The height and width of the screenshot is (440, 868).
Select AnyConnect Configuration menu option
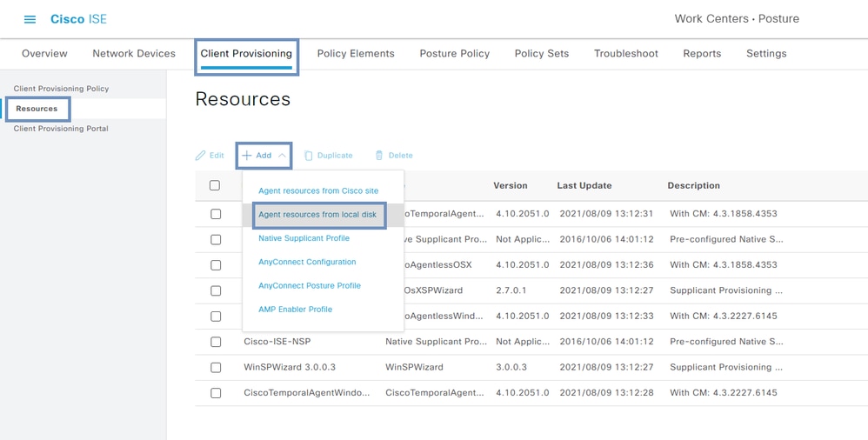click(x=307, y=262)
